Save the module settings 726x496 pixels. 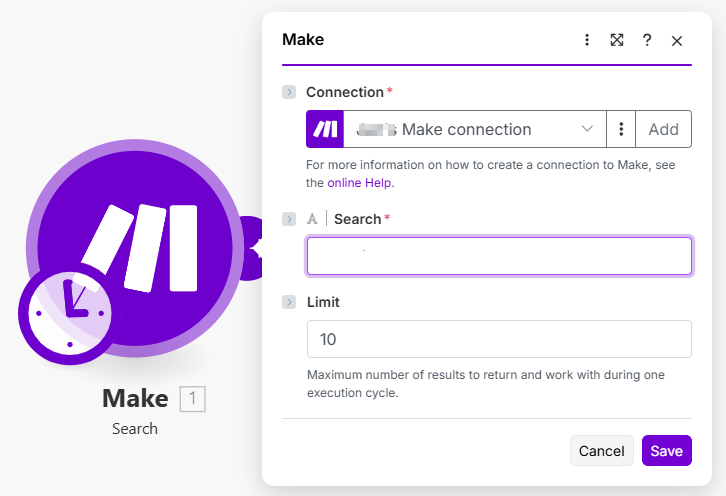(x=666, y=451)
